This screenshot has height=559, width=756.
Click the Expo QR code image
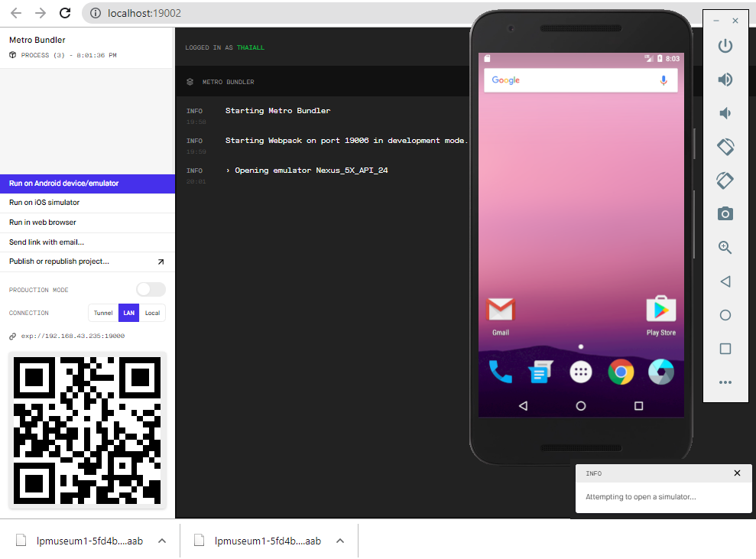click(87, 431)
